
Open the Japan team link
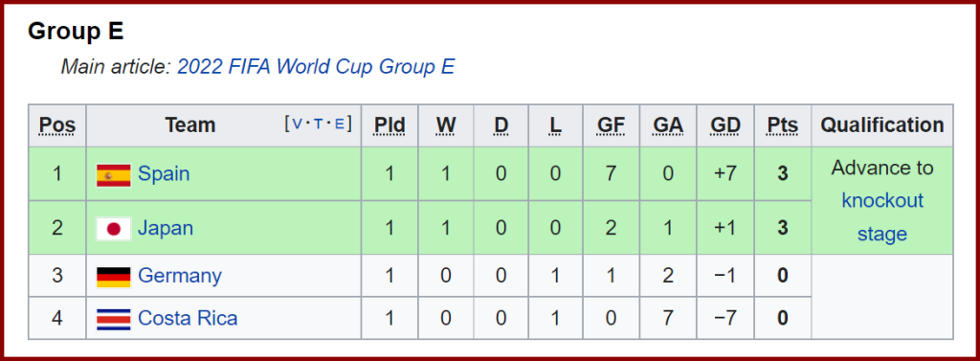(165, 228)
